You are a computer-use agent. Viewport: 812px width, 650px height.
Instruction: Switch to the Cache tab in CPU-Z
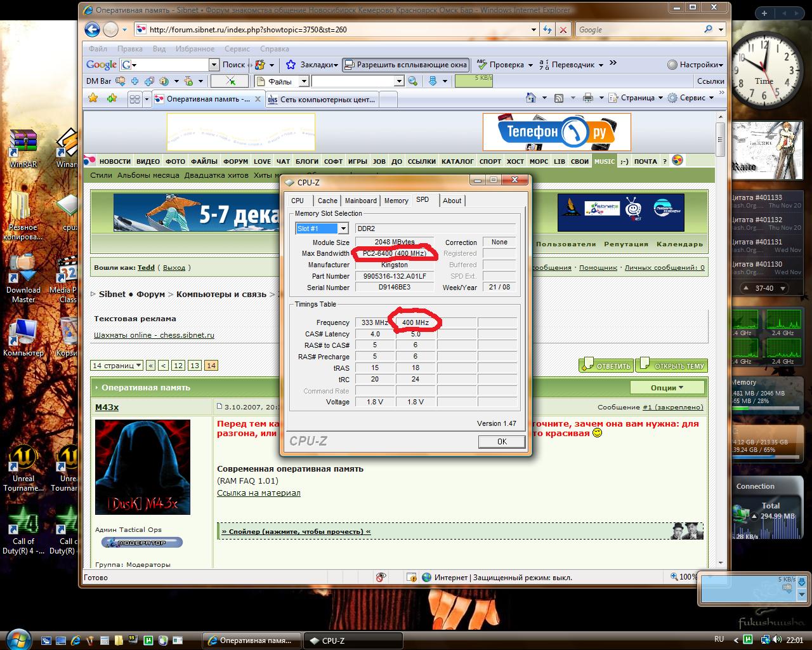[x=327, y=201]
